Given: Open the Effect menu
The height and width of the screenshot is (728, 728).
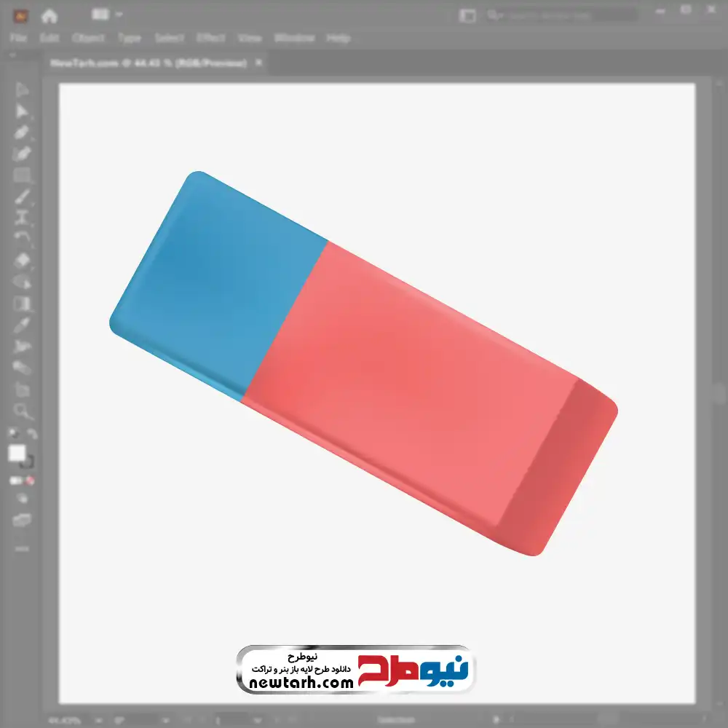Looking at the screenshot, I should (210, 38).
